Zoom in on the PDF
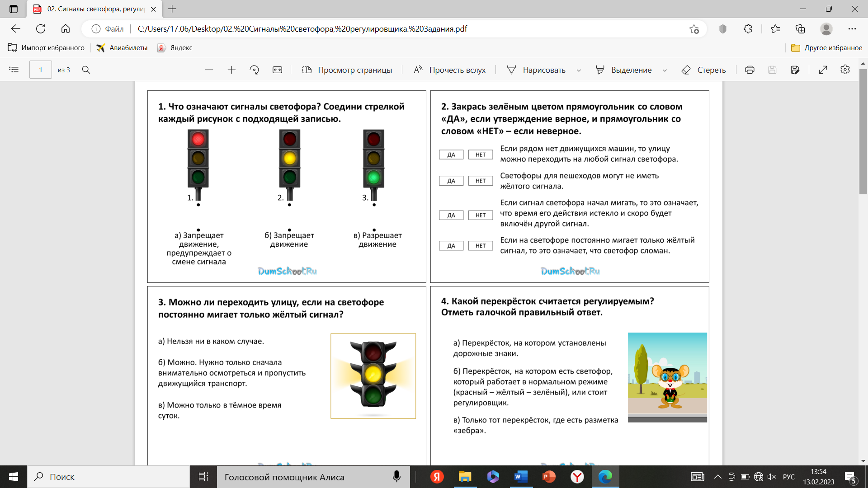The height and width of the screenshot is (488, 868). coord(231,70)
